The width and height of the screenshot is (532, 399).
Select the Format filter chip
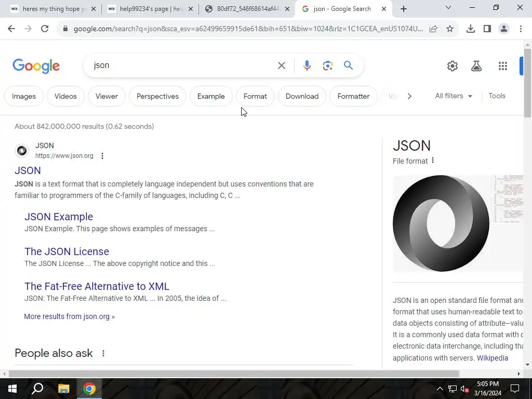[x=255, y=96]
